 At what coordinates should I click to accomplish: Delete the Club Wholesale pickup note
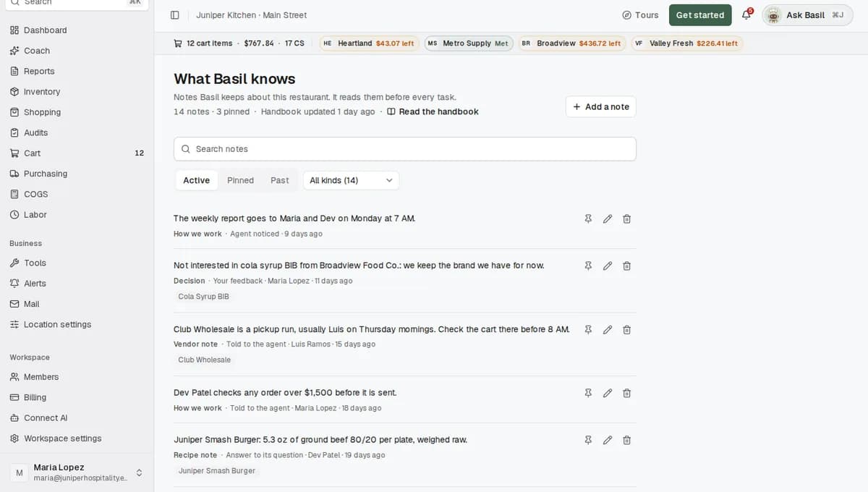[x=627, y=329]
